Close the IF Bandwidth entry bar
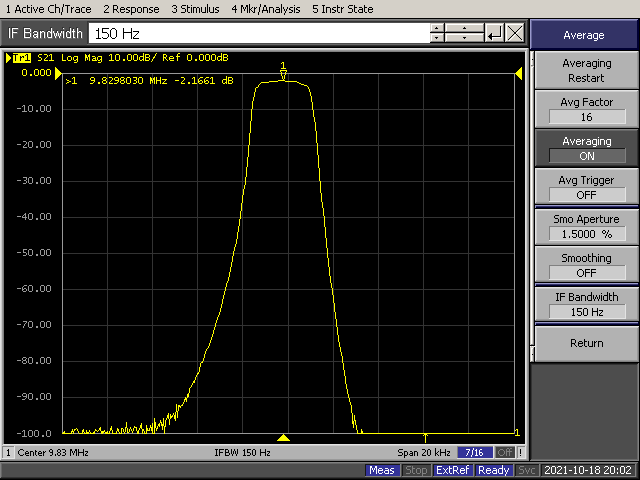The image size is (640, 480). click(x=515, y=33)
